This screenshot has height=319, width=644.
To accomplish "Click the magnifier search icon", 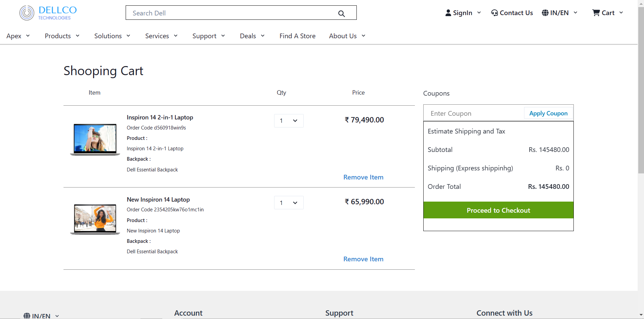I will [x=341, y=13].
